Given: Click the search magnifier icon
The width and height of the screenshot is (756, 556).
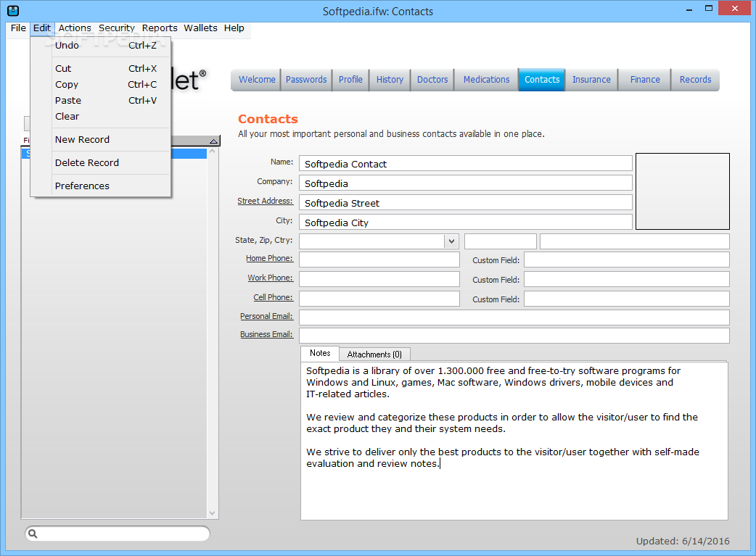Looking at the screenshot, I should [33, 534].
